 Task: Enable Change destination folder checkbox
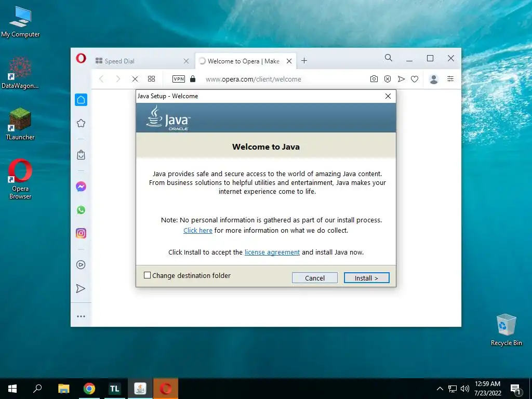147,275
